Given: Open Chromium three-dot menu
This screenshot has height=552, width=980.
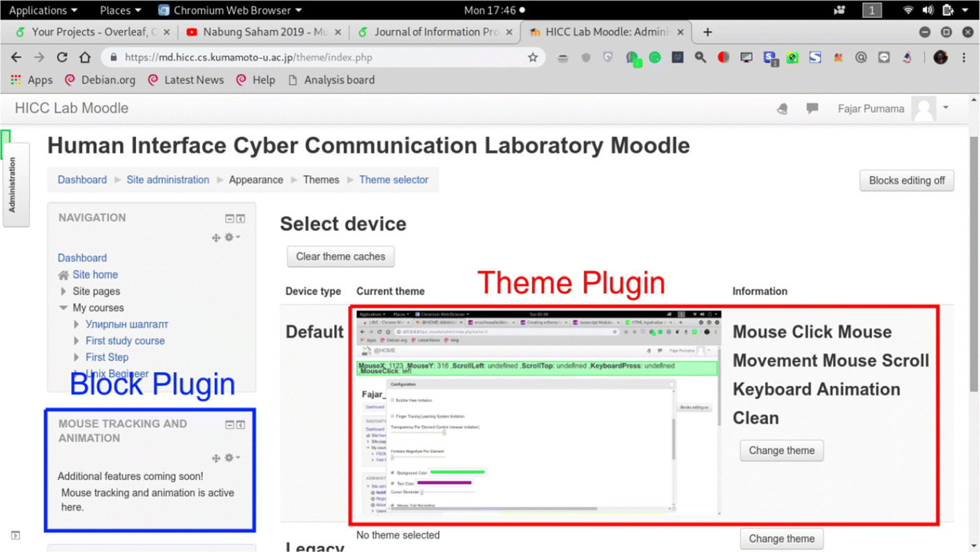Looking at the screenshot, I should [964, 57].
